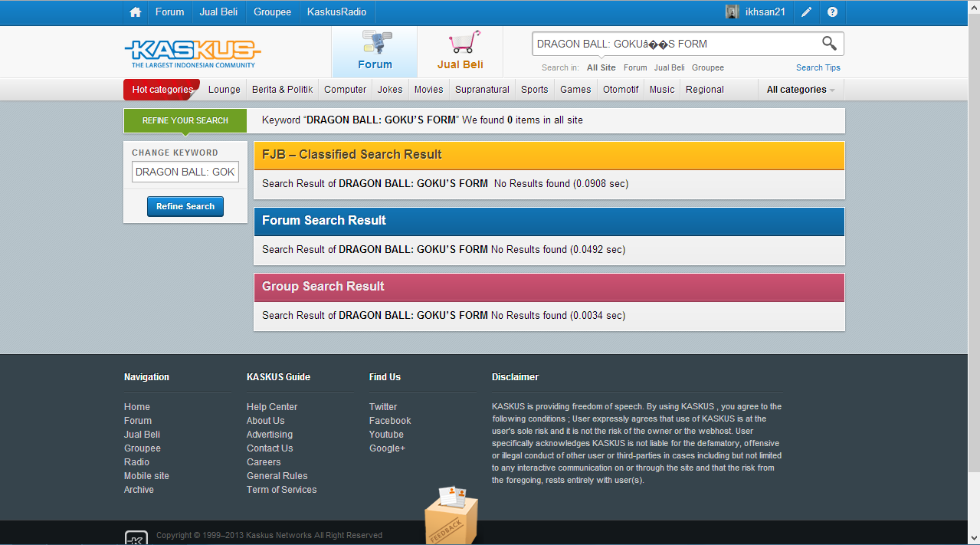Viewport: 980px width, 545px height.
Task: Open the Help Center link
Action: point(272,407)
